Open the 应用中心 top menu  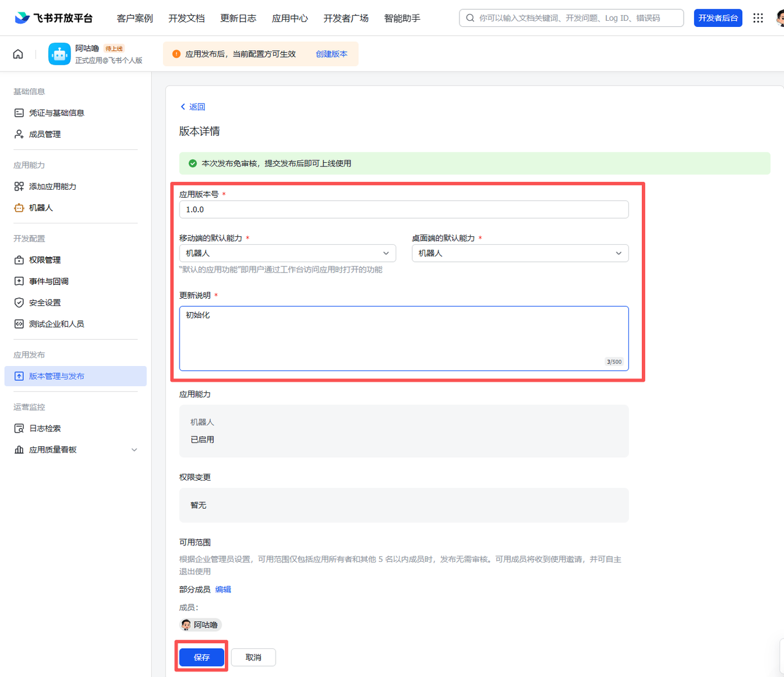coord(290,18)
